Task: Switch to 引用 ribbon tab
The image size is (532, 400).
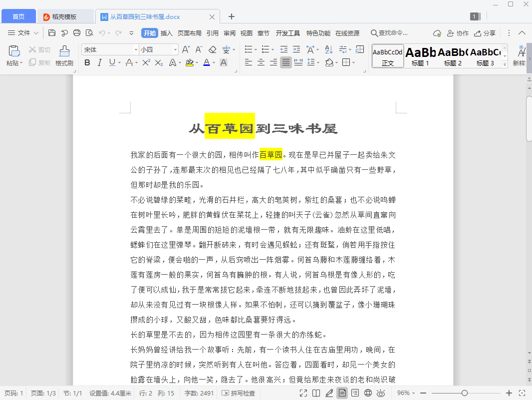Action: (213, 33)
